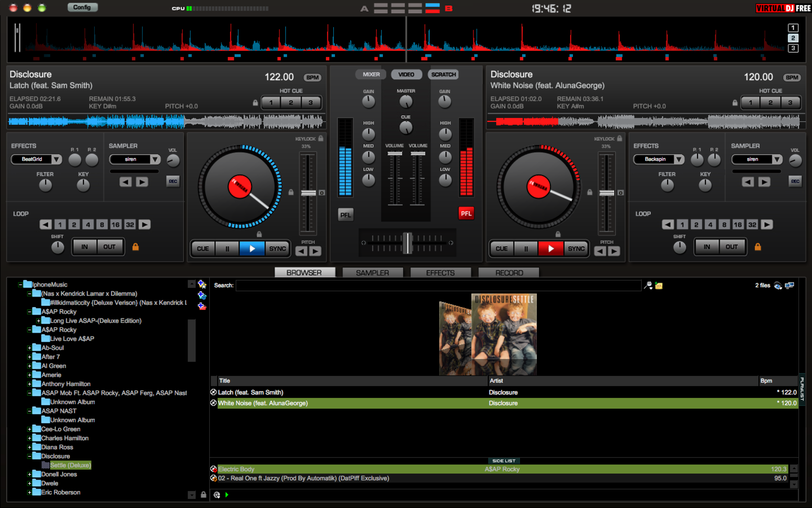Adjust right deck pitch slider
The image size is (812, 508).
click(x=607, y=193)
